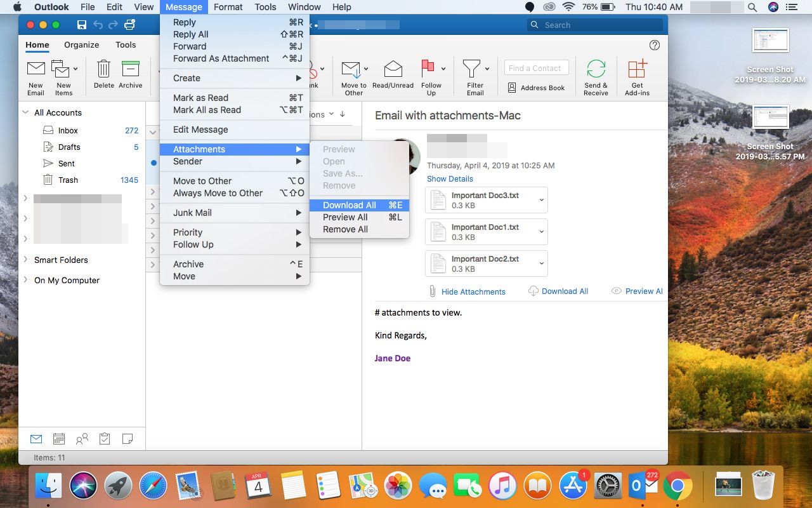This screenshot has height=508, width=812.
Task: Click the Filter Email funnel icon
Action: click(x=471, y=69)
